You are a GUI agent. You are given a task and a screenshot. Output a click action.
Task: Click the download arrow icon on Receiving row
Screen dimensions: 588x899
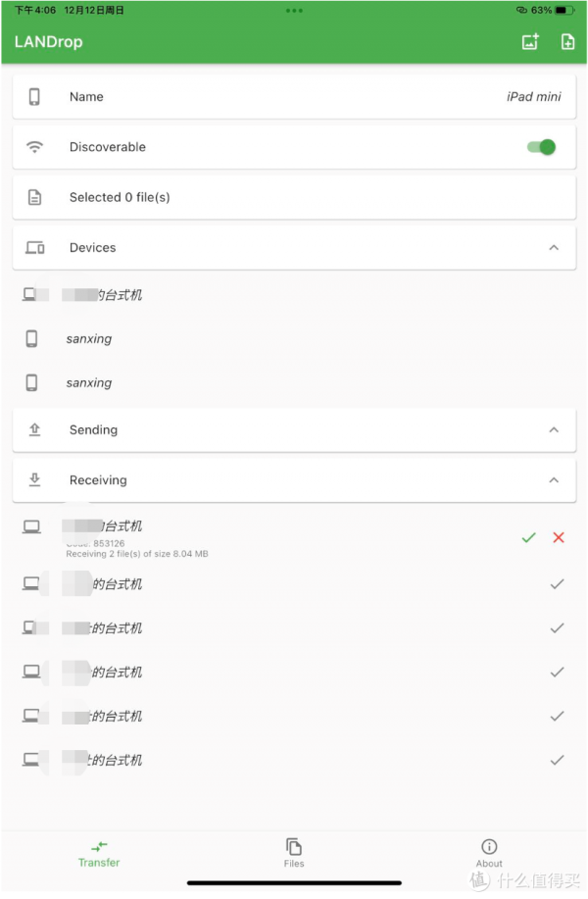click(35, 480)
